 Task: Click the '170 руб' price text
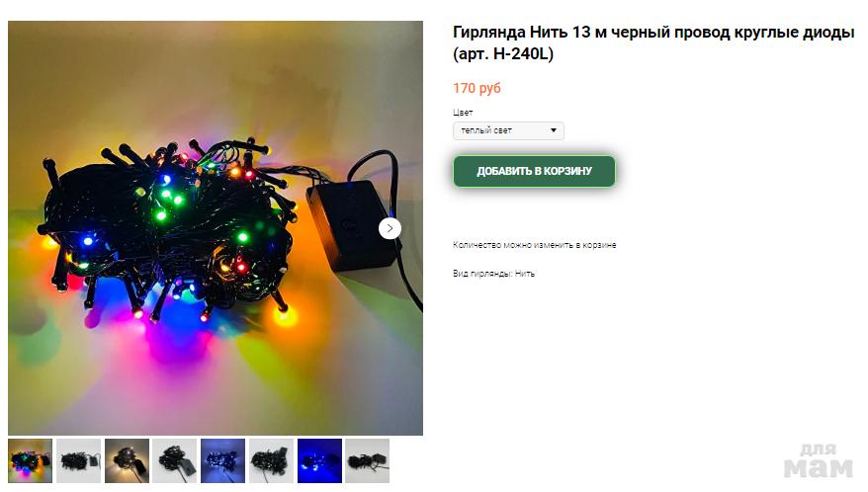pyautogui.click(x=477, y=88)
